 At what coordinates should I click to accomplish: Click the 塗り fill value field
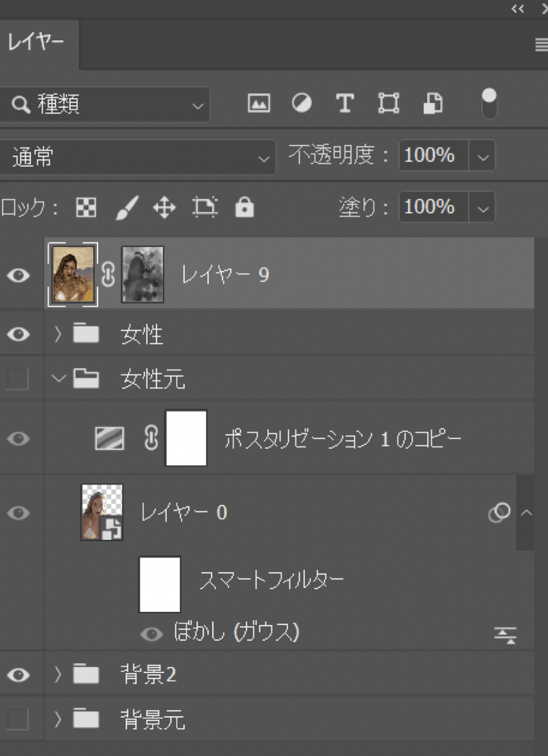coord(434,208)
